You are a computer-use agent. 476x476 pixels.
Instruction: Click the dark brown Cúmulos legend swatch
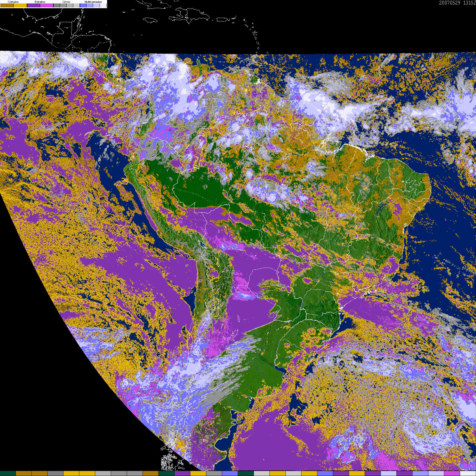tap(7, 6)
